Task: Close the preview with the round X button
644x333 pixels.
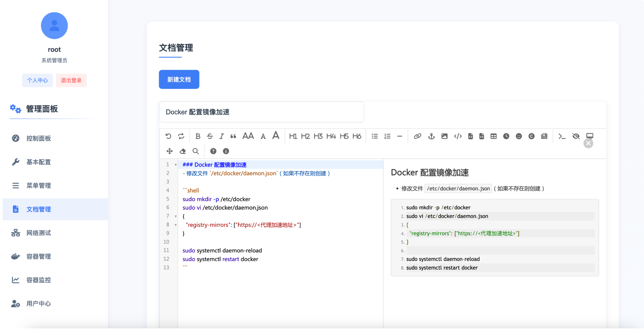Action: click(x=588, y=143)
